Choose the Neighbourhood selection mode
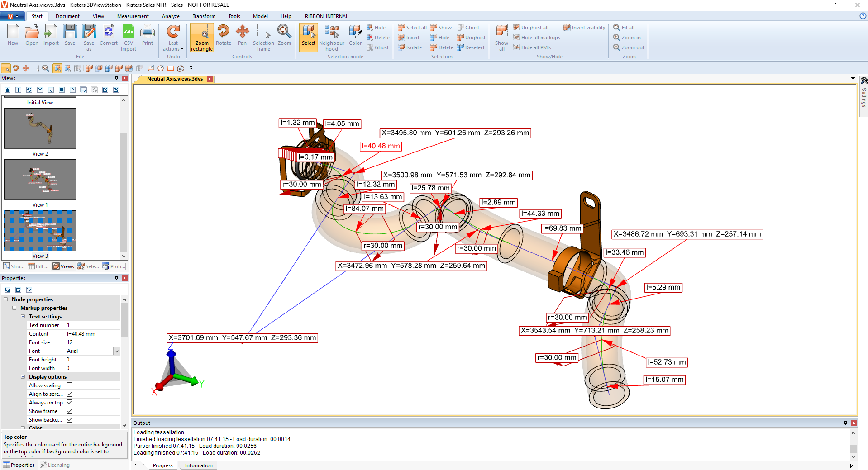 point(331,37)
